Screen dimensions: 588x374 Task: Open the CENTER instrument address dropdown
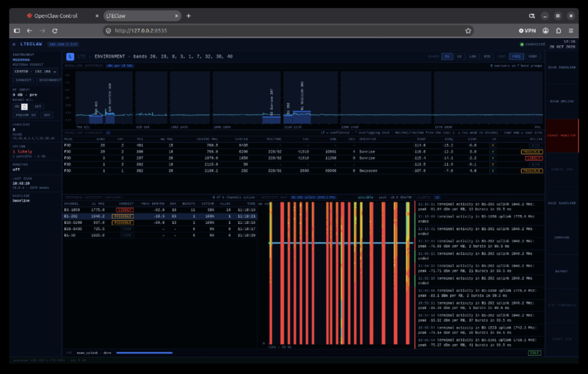[35, 72]
